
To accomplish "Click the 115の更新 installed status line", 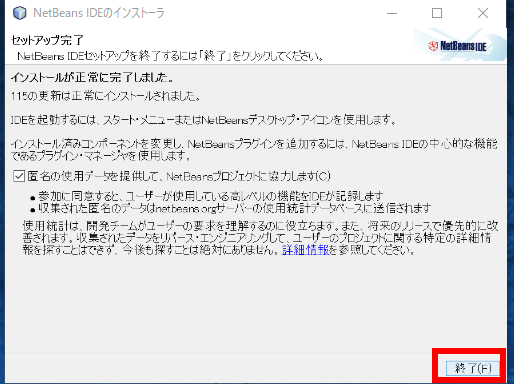I will (106, 96).
